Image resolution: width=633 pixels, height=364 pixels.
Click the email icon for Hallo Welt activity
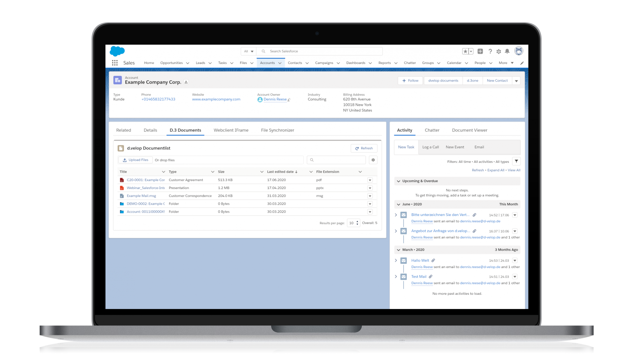tap(404, 260)
